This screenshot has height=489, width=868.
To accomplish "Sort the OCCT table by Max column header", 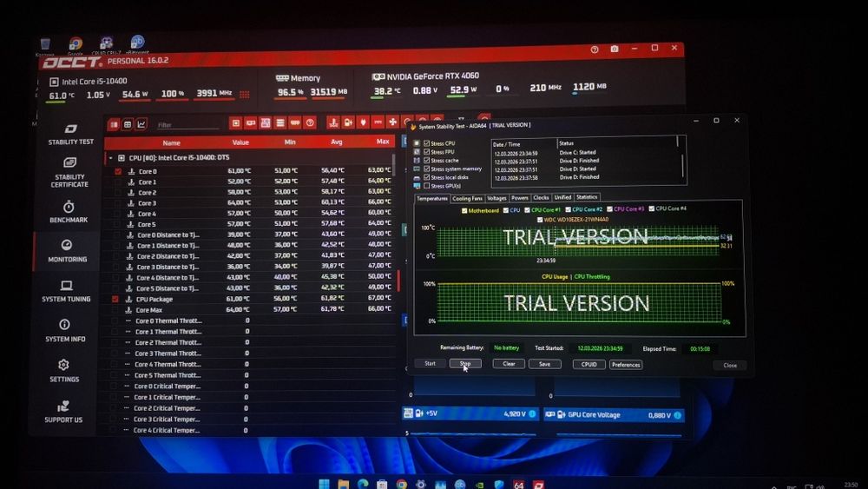I will click(x=383, y=142).
